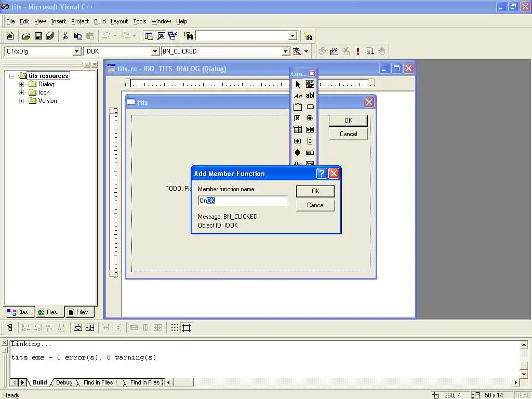The image size is (532, 399).
Task: Click the Save All toolbar icon
Action: click(x=49, y=36)
